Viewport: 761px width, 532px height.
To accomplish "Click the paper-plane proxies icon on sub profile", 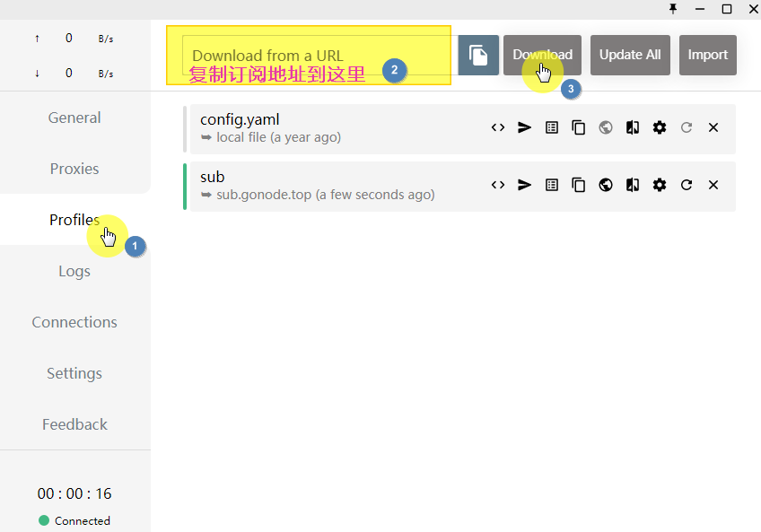I will tap(525, 185).
